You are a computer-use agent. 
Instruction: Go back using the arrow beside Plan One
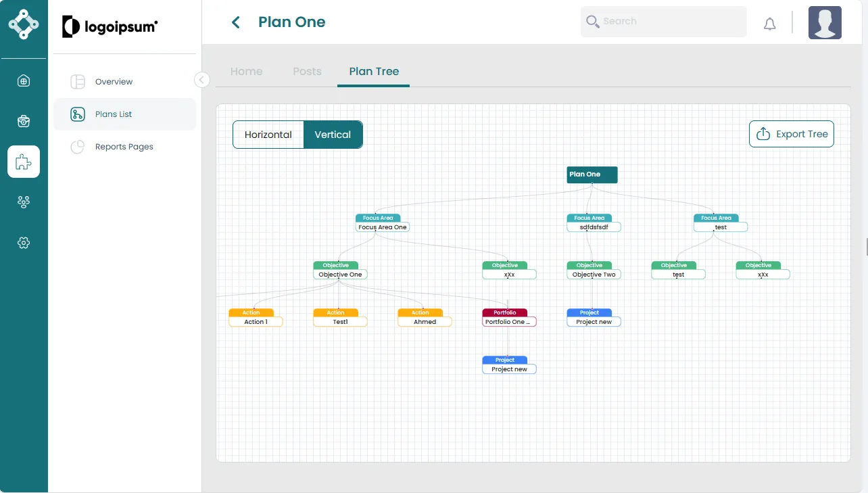(x=236, y=22)
